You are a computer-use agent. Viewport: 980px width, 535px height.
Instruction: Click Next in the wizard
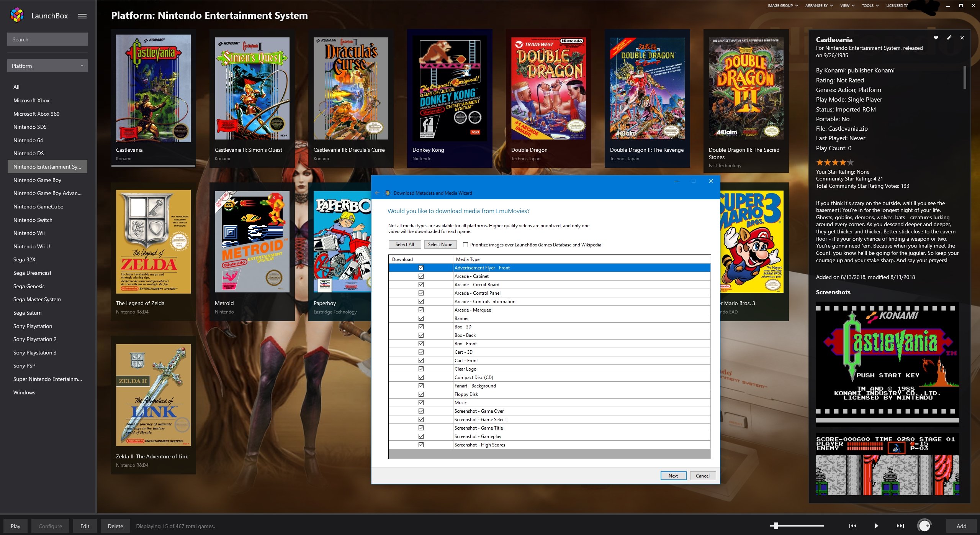pyautogui.click(x=673, y=476)
